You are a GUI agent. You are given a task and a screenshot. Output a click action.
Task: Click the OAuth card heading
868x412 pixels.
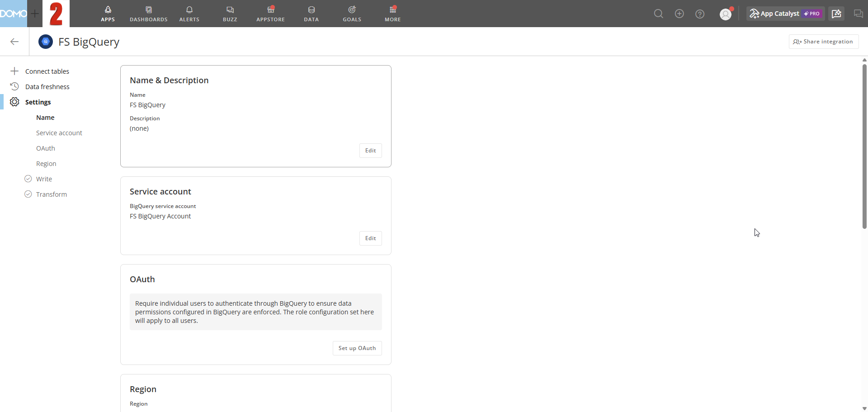pyautogui.click(x=142, y=279)
